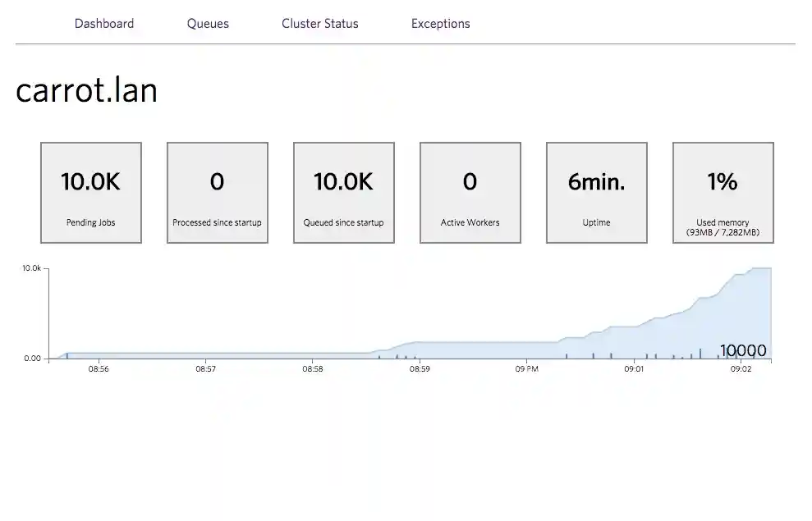
Task: Click the 10000 value label on the chart
Action: point(743,350)
